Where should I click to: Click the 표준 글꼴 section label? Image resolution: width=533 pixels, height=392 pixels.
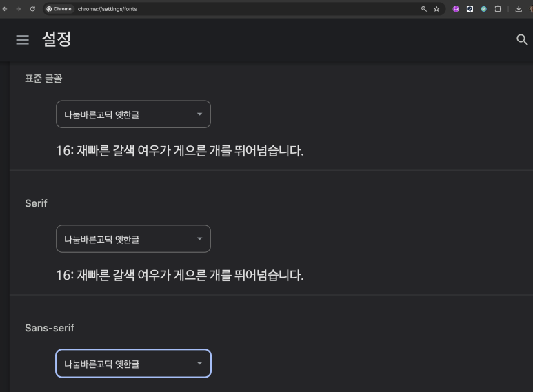point(43,79)
